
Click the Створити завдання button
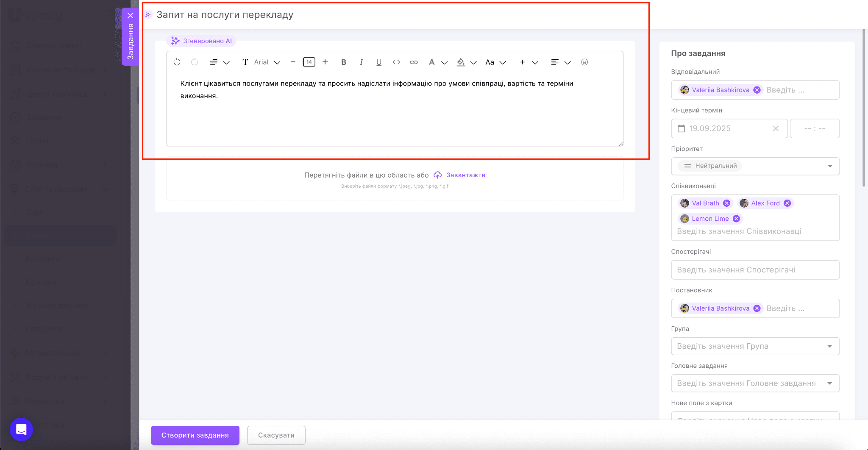coord(195,435)
